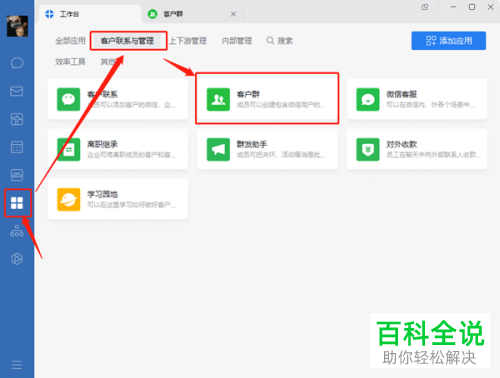Screen dimensions: 500x378
Task: Open the Calendar icon in sidebar
Action: (x=17, y=147)
